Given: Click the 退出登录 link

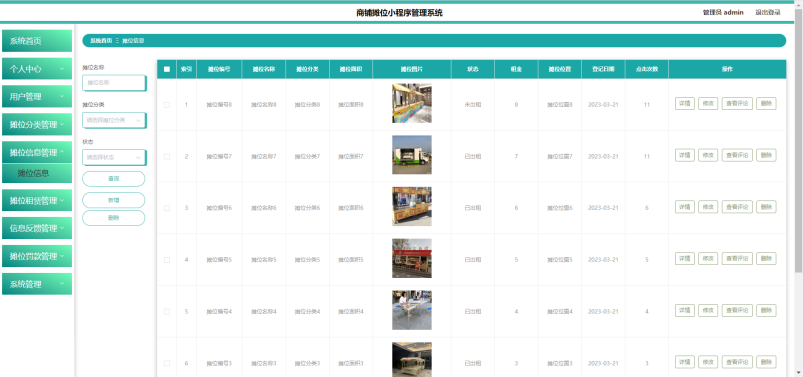Looking at the screenshot, I should tap(768, 12).
